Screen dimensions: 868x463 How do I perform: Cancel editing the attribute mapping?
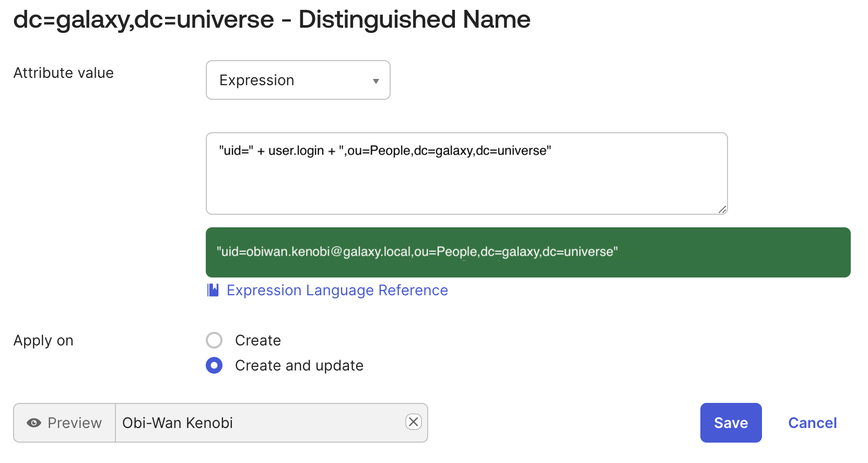(x=812, y=423)
